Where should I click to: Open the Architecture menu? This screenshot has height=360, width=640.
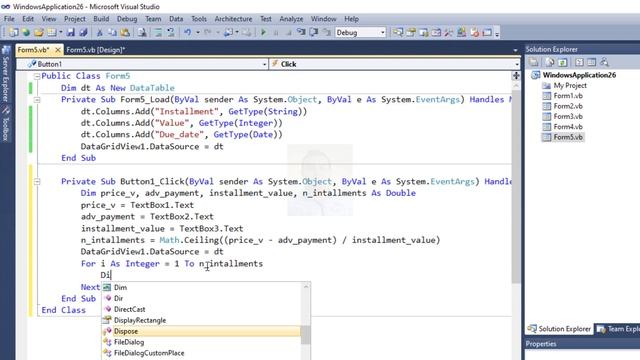tap(233, 19)
